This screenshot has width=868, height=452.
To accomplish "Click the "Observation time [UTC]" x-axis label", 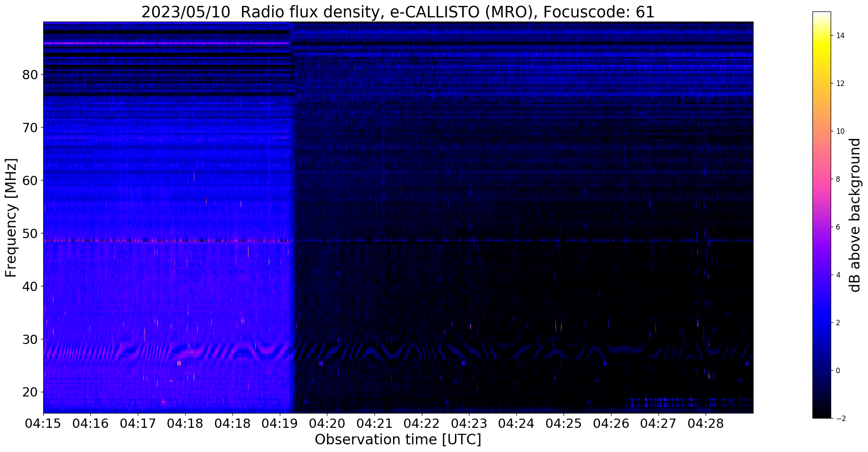I will (x=398, y=440).
